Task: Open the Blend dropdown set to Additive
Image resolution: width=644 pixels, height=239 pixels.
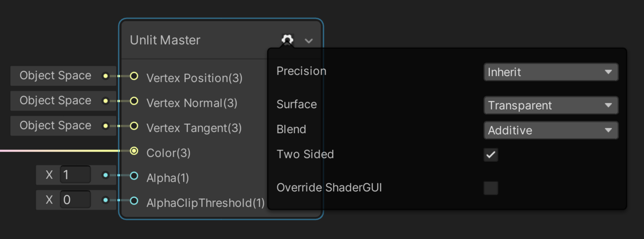Action: [551, 130]
